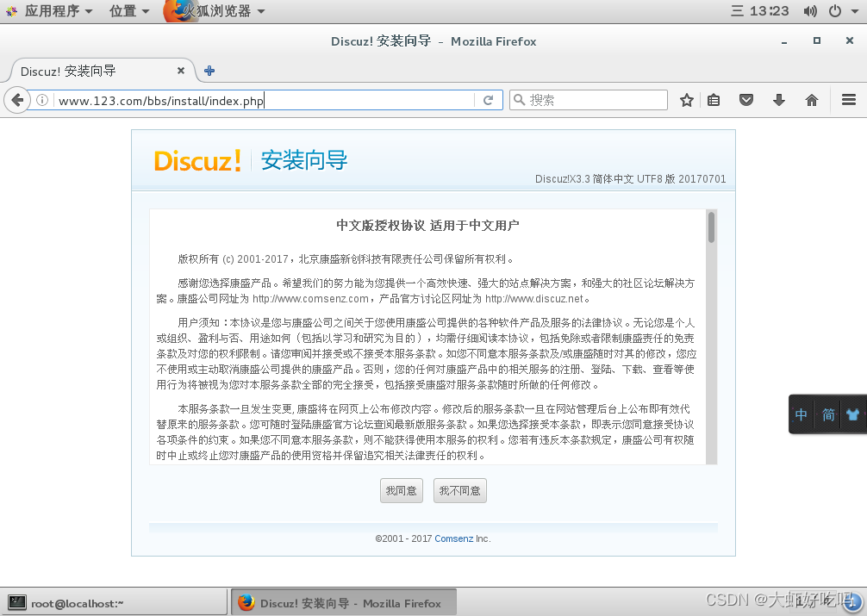This screenshot has height=616, width=867.
Task: Minimize the Firefox window
Action: (x=784, y=40)
